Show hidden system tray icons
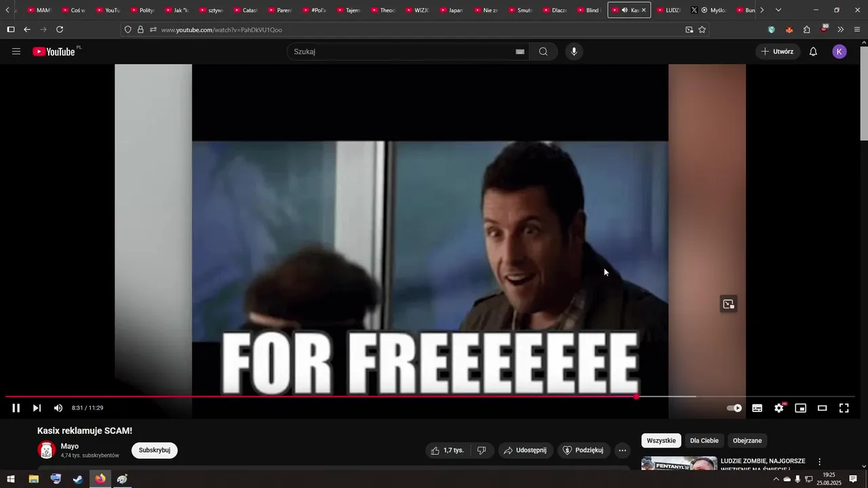The width and height of the screenshot is (868, 488). coord(776,479)
